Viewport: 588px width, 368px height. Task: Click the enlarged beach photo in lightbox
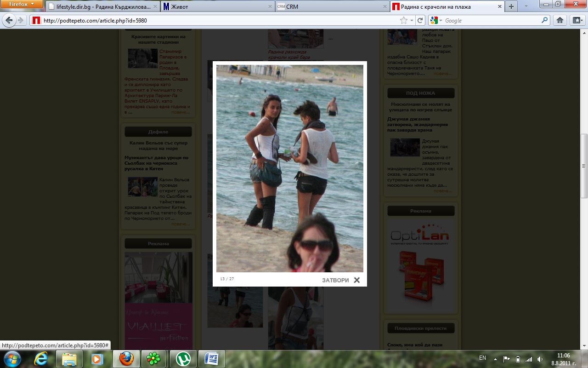click(290, 168)
